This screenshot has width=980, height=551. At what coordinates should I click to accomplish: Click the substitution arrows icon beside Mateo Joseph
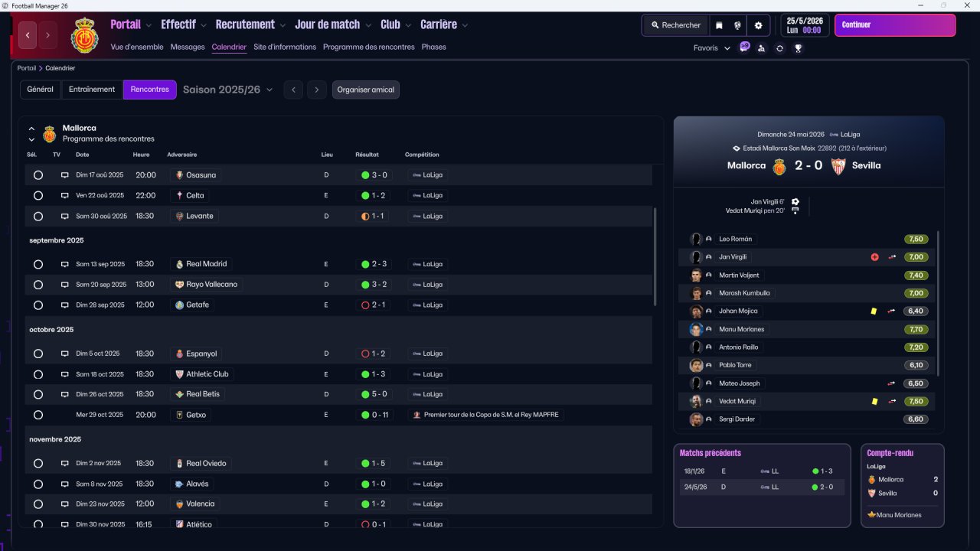[892, 383]
